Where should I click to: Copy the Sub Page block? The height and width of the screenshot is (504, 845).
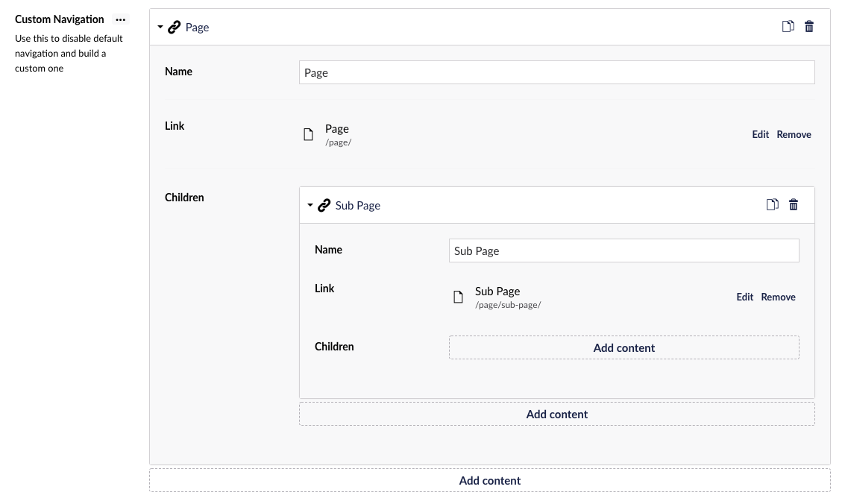point(772,205)
